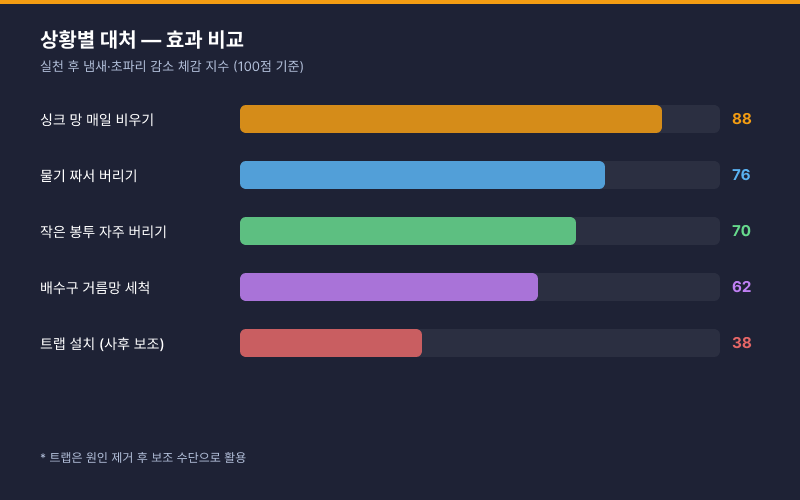The image size is (800, 500).
Task: Click the purple score value 62
Action: (x=742, y=287)
